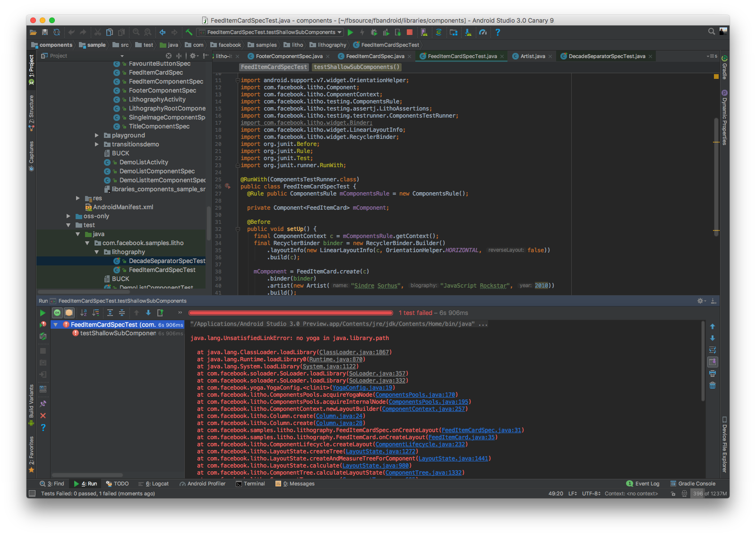Click the blue question mark Help icon
756x536 pixels.
498,32
